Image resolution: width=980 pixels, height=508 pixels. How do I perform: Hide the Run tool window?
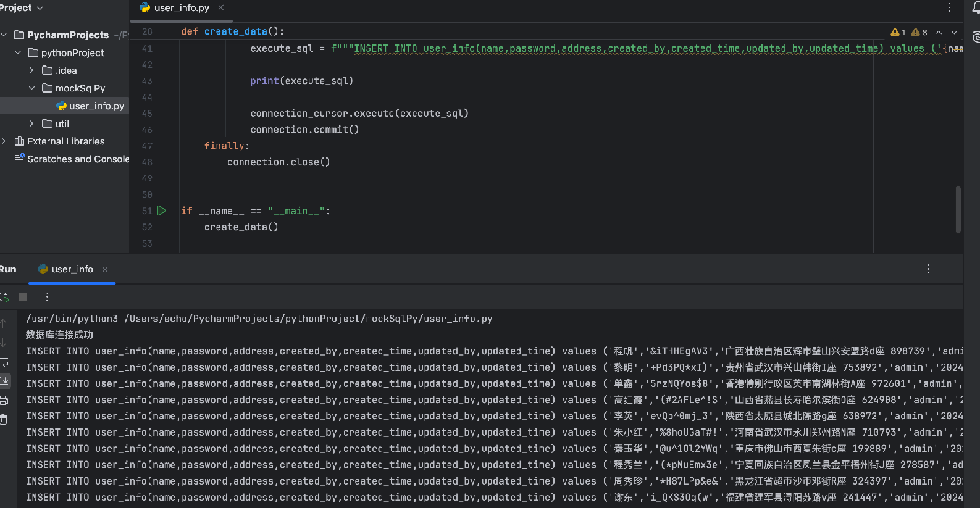pyautogui.click(x=947, y=269)
